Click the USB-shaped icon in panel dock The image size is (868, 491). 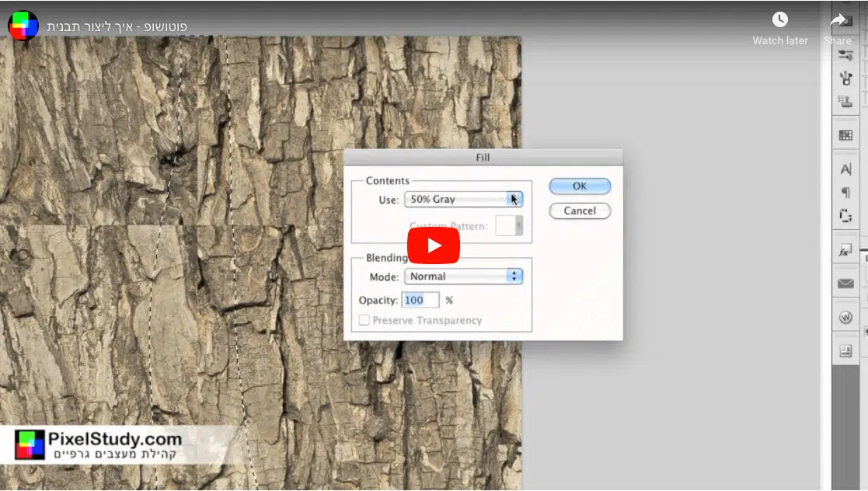845,78
